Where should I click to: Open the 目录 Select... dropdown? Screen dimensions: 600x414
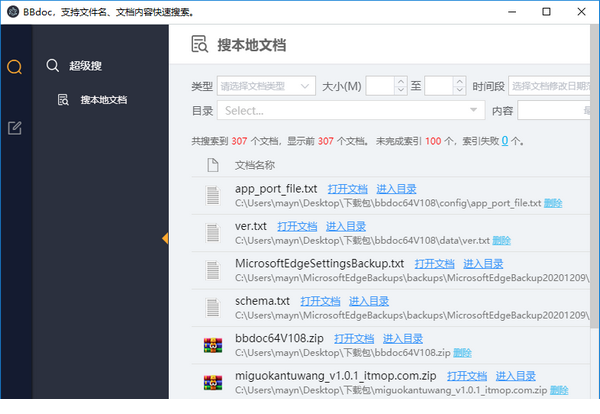[x=351, y=110]
